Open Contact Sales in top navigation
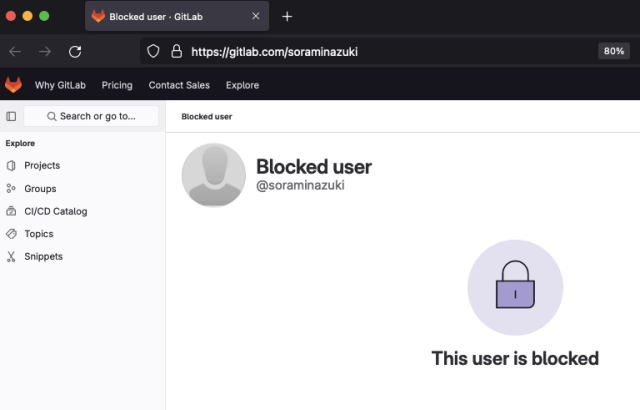Image resolution: width=640 pixels, height=410 pixels. [179, 85]
